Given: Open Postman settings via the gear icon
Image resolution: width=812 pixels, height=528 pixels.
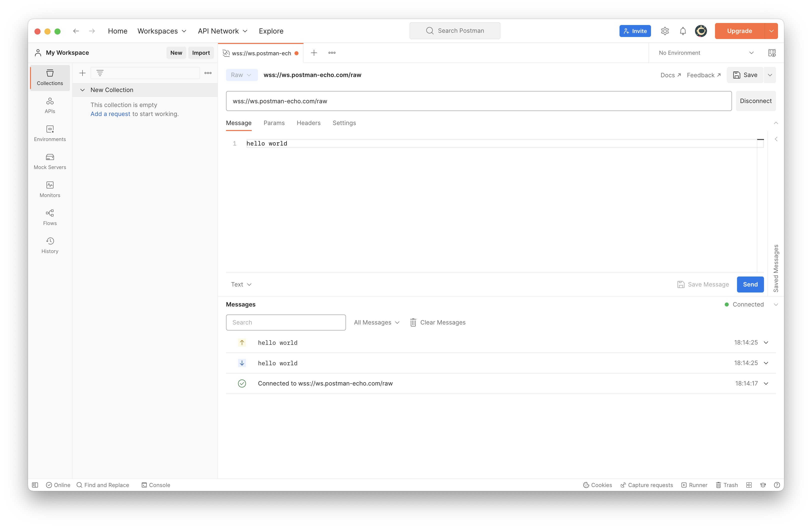Looking at the screenshot, I should click(665, 31).
